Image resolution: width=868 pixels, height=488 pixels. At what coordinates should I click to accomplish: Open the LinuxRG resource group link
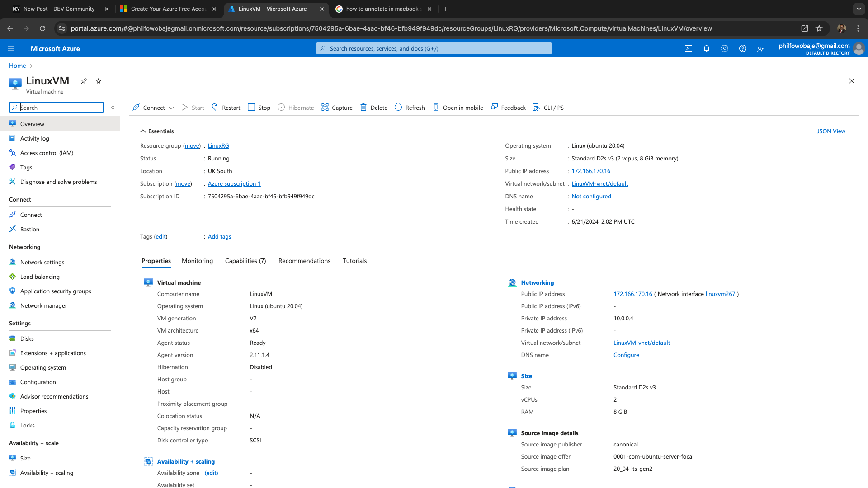pyautogui.click(x=218, y=145)
